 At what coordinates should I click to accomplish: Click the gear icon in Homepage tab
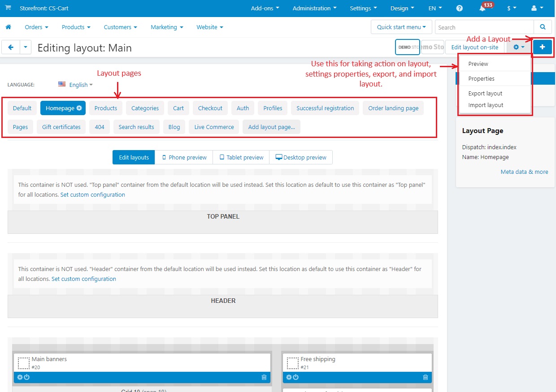(79, 108)
